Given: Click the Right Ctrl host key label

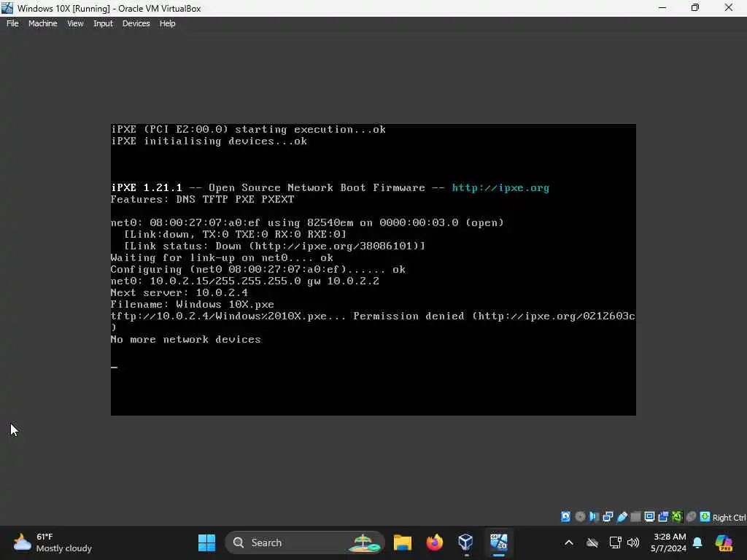Looking at the screenshot, I should coord(729,518).
